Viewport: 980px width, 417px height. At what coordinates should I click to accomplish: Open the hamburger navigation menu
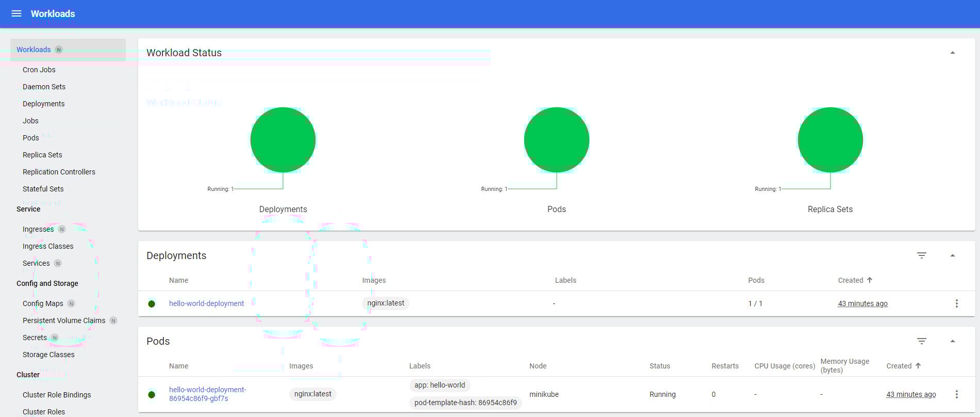click(16, 13)
